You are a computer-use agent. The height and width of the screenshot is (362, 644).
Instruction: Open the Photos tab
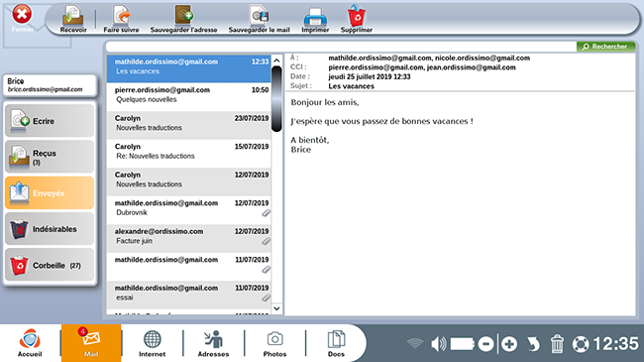click(x=274, y=343)
